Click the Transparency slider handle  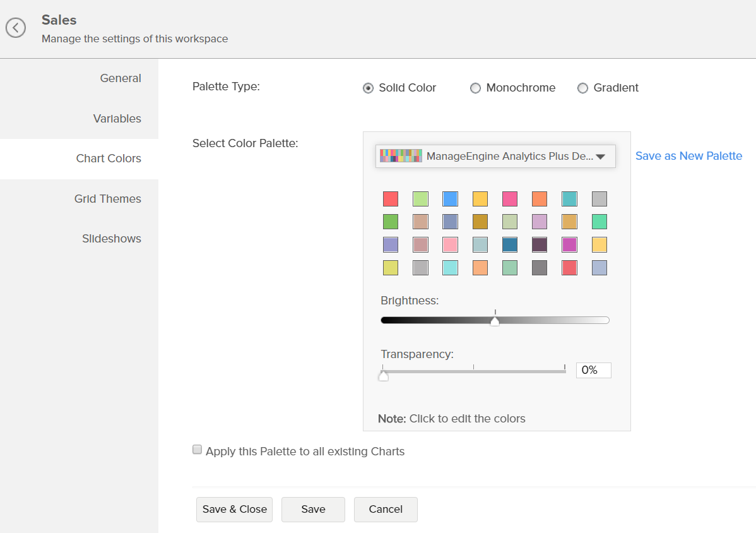(383, 374)
